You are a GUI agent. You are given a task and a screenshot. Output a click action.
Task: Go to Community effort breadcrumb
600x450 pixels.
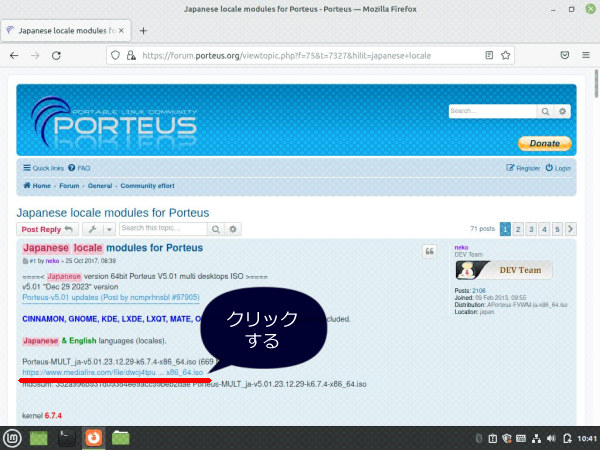coord(147,186)
